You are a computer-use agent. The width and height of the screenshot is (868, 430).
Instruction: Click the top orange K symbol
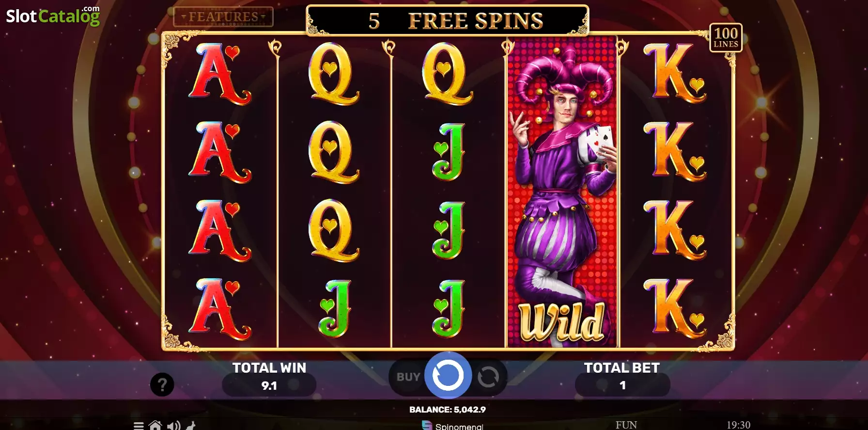[675, 73]
